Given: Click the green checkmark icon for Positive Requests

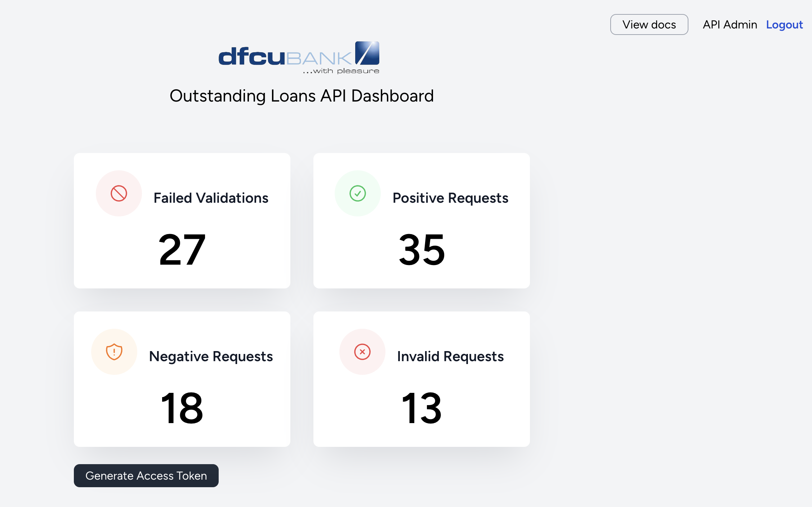Looking at the screenshot, I should 357,193.
